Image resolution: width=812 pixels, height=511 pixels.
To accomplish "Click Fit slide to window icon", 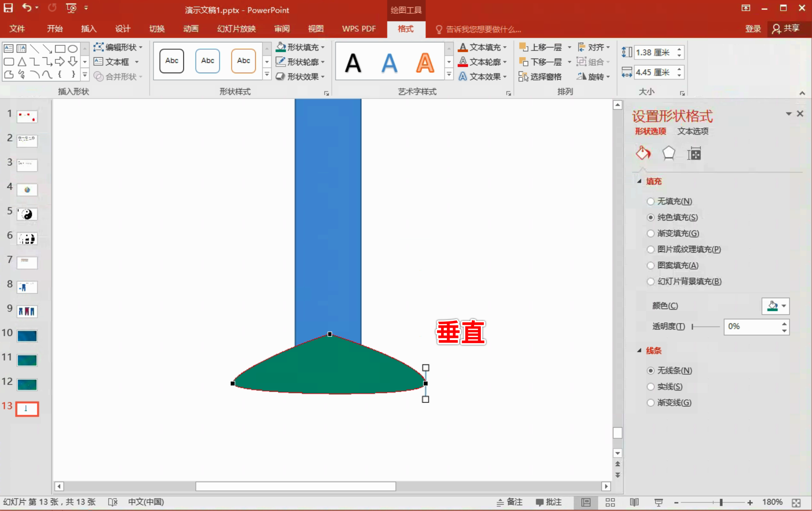I will click(x=796, y=502).
